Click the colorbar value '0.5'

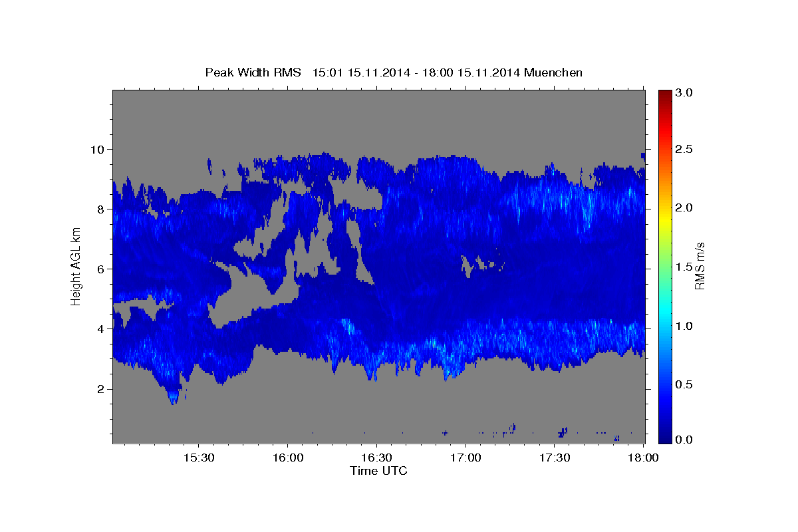pyautogui.click(x=685, y=385)
